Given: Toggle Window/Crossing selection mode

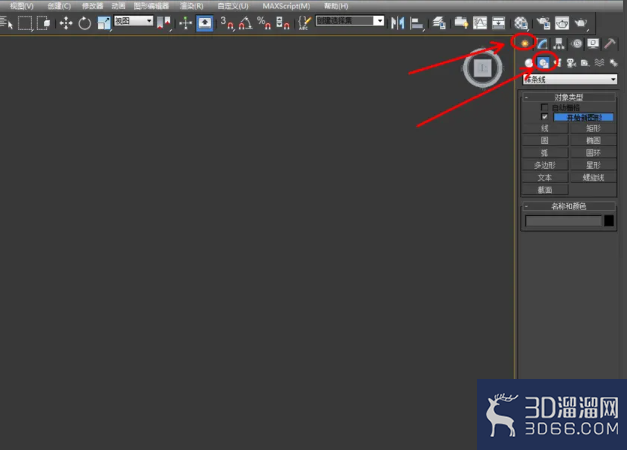Looking at the screenshot, I should point(43,23).
